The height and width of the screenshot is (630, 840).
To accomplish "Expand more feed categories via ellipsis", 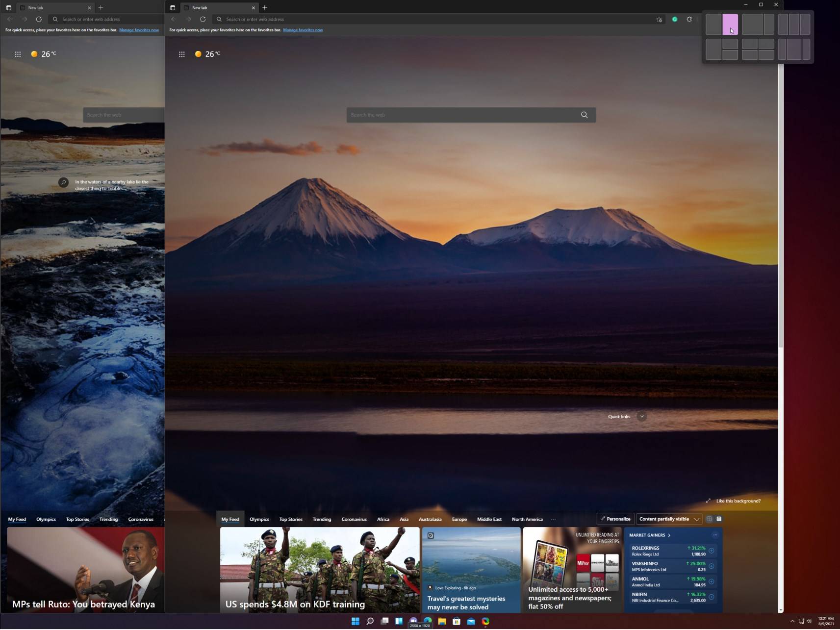I will click(553, 519).
